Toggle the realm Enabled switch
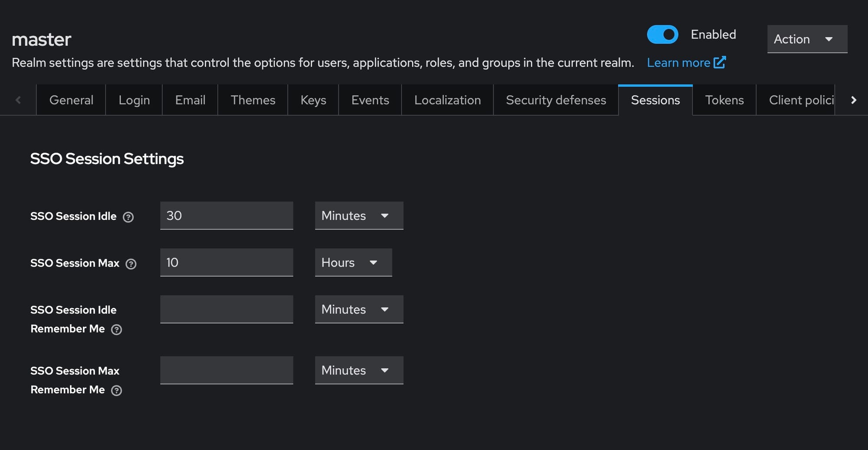The height and width of the screenshot is (450, 868). point(662,34)
